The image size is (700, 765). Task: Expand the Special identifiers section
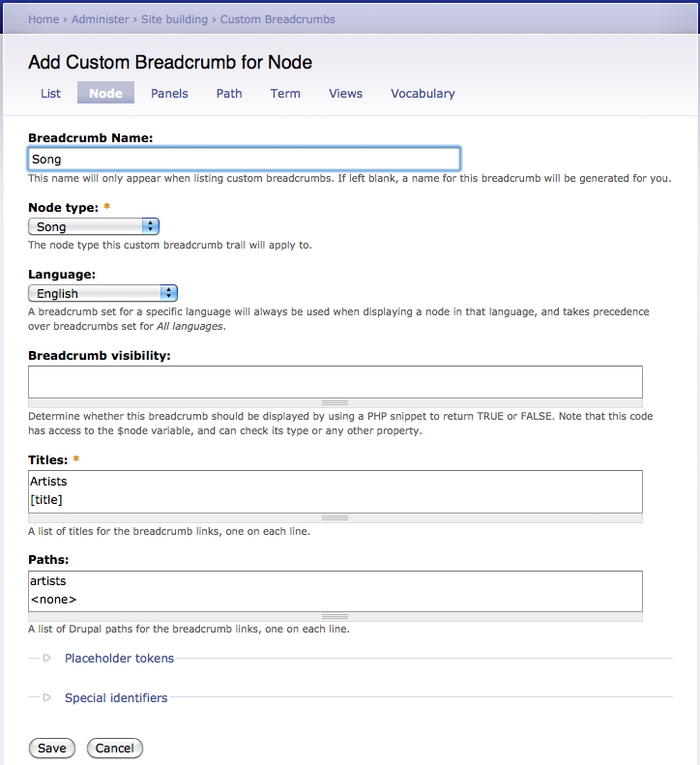(115, 697)
